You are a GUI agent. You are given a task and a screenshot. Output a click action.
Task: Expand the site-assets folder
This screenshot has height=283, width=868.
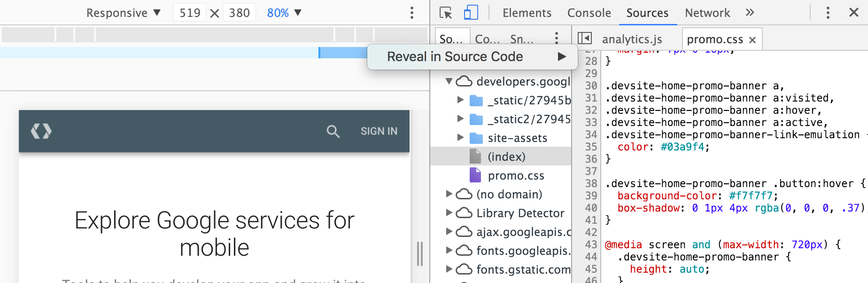460,138
